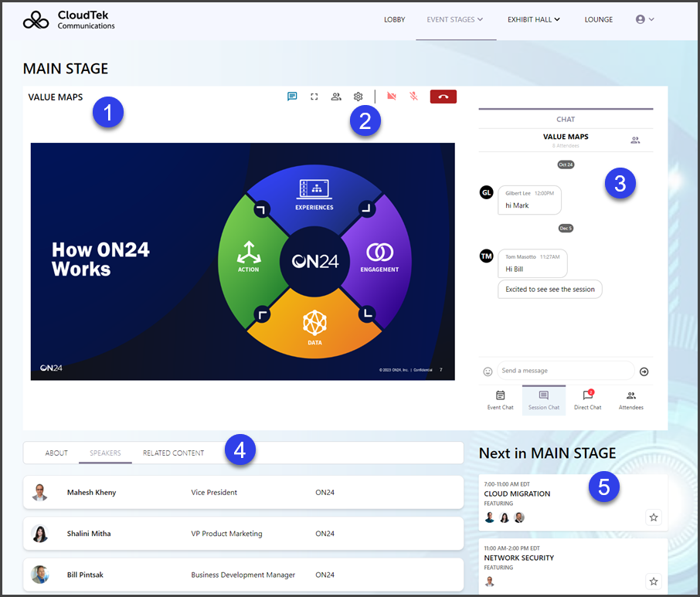Click the 'Hi Bill' chat message
Screen dimensions: 700x597
(x=532, y=263)
